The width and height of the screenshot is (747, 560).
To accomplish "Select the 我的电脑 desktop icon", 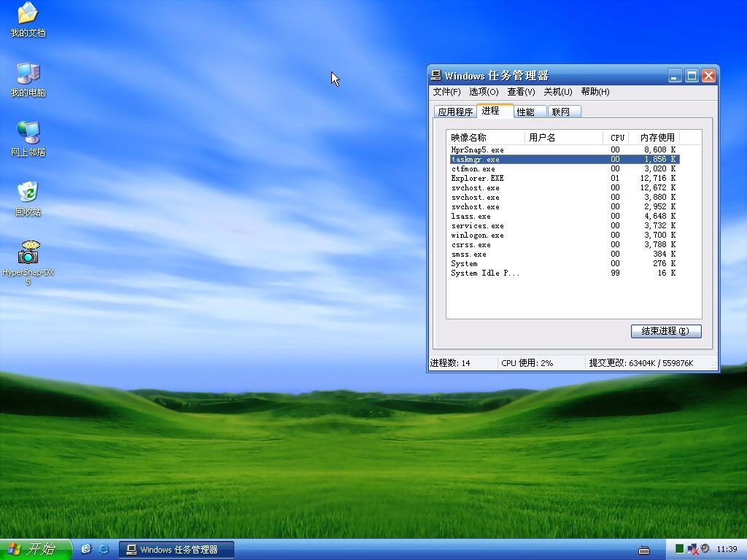I will pyautogui.click(x=28, y=79).
